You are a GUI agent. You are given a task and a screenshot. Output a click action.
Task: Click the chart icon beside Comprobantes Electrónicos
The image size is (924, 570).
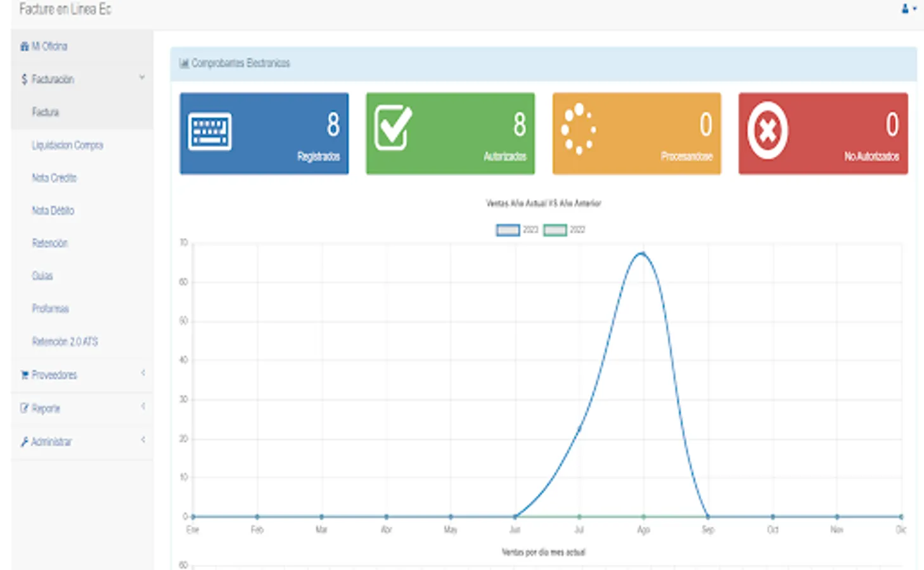[x=184, y=63]
